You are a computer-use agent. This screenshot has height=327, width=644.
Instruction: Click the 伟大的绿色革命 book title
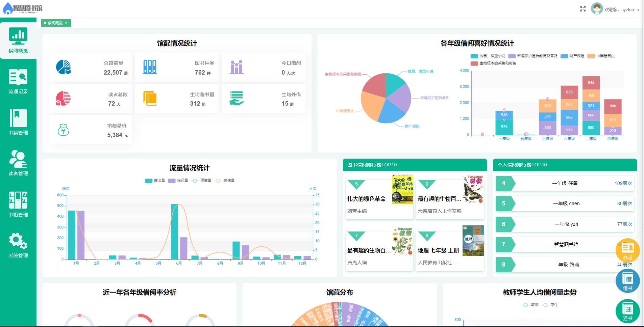(366, 199)
